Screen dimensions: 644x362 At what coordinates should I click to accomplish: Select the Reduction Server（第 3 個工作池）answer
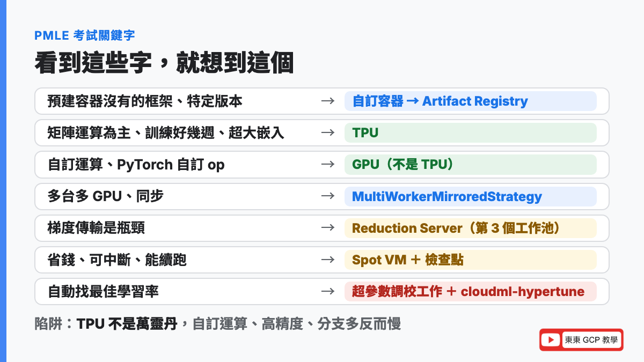coord(471,228)
